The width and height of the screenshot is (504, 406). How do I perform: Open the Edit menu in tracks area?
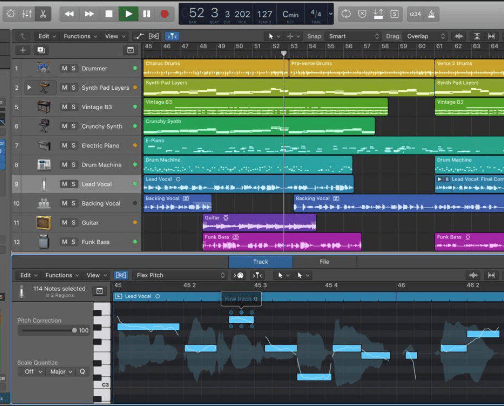coord(47,36)
